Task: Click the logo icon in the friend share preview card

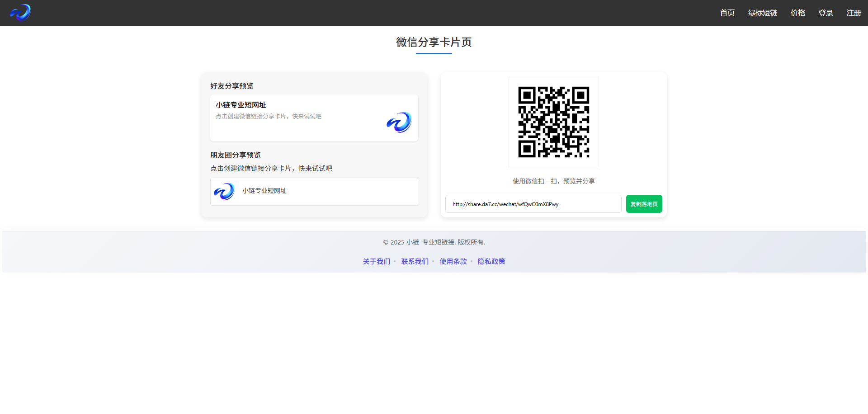Action: tap(399, 122)
